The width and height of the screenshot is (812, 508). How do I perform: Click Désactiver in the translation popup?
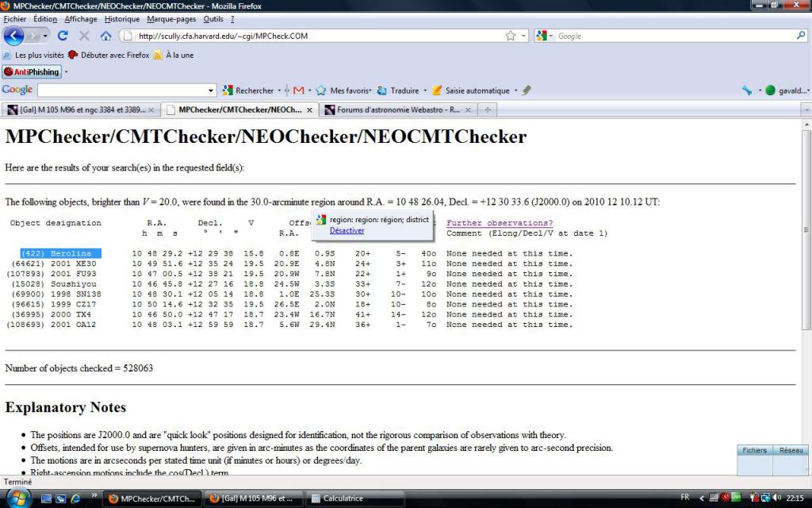click(347, 231)
